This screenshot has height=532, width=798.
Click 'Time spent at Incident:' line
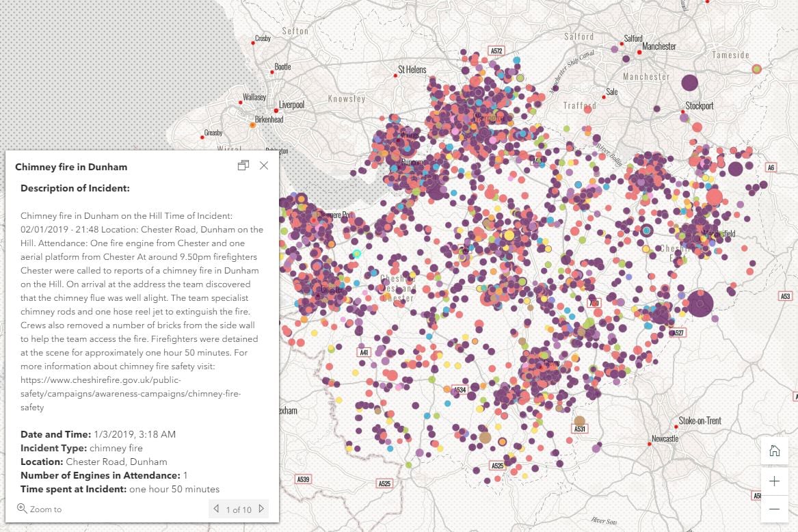pos(120,489)
